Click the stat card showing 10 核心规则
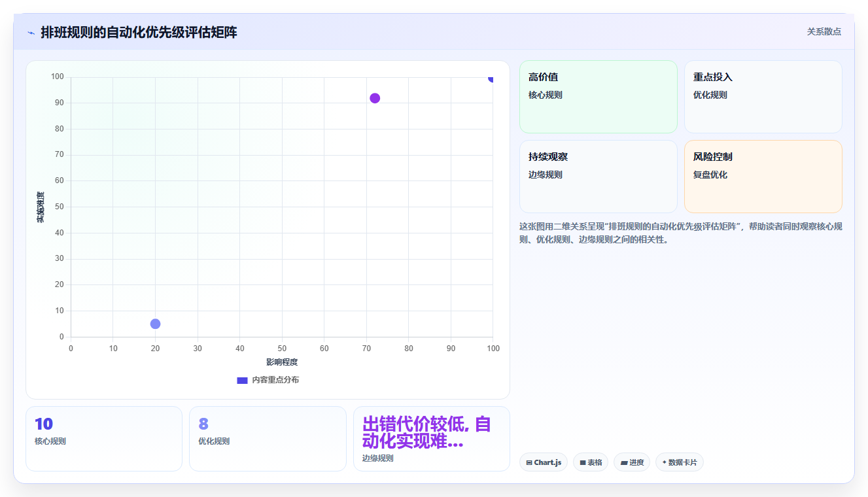Image resolution: width=868 pixels, height=497 pixels. coord(104,439)
